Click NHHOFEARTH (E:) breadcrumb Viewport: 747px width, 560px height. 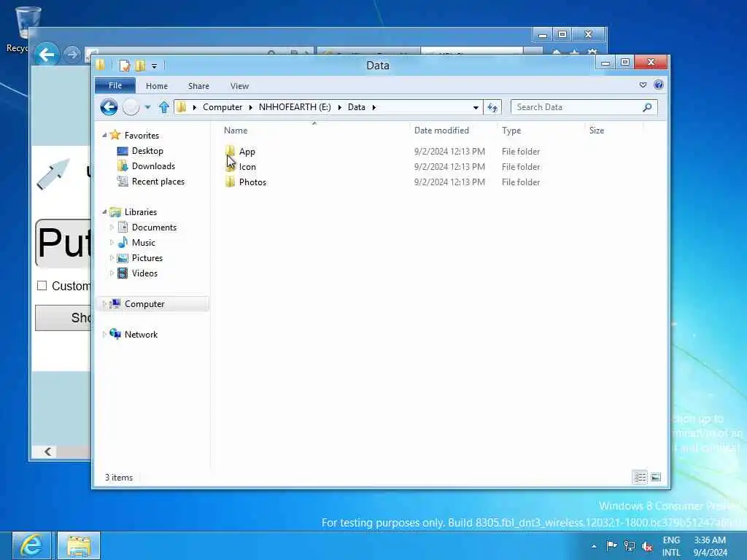295,107
